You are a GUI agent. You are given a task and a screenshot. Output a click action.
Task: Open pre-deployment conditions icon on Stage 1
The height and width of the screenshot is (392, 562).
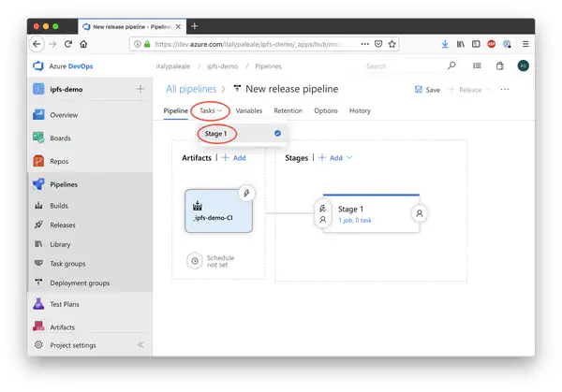(x=322, y=213)
